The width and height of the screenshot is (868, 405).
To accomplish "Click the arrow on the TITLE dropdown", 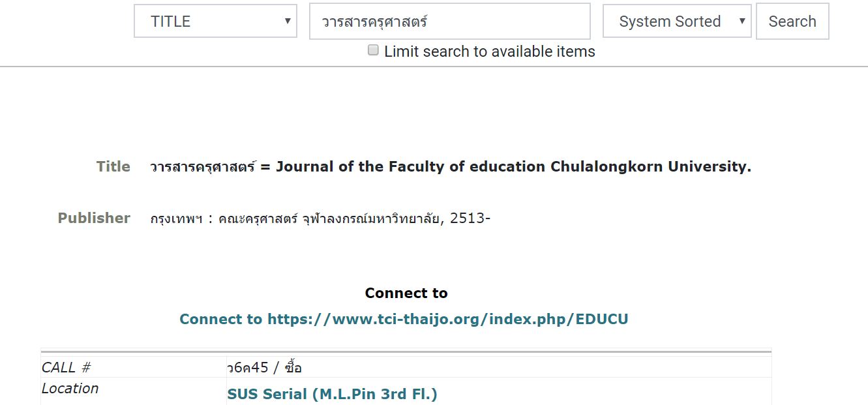I will (287, 22).
